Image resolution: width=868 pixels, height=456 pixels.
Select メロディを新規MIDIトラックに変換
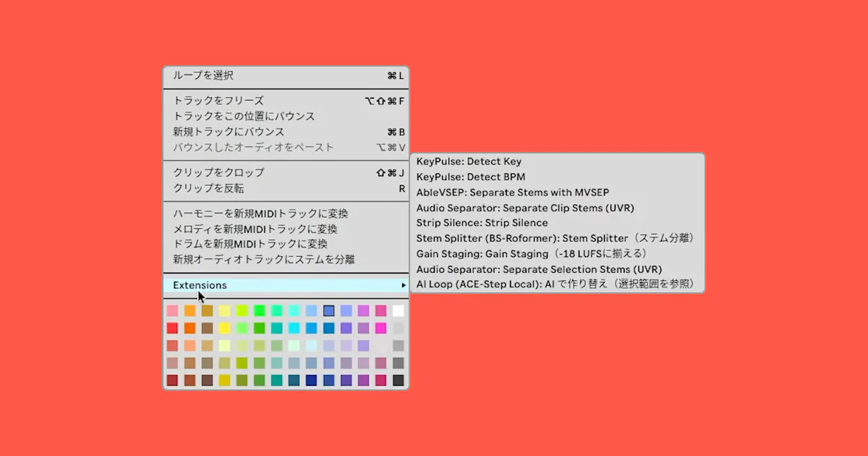click(x=286, y=229)
